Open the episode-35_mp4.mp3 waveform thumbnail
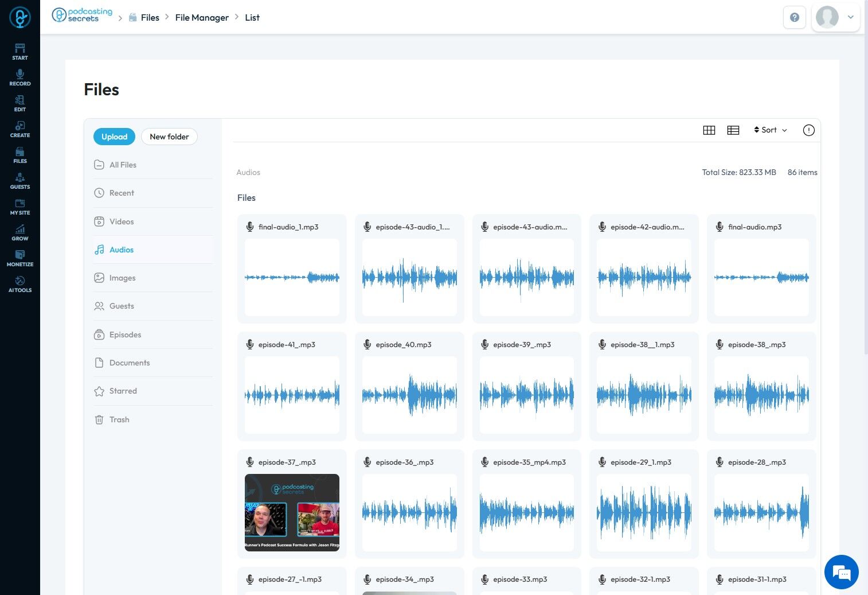Screen dimensions: 868x595 click(527, 512)
